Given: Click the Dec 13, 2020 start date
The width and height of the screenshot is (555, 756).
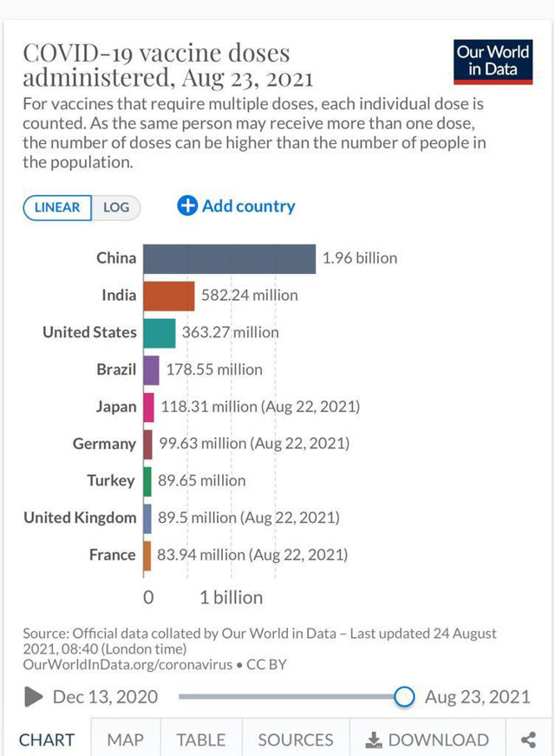Looking at the screenshot, I should coord(105,697).
